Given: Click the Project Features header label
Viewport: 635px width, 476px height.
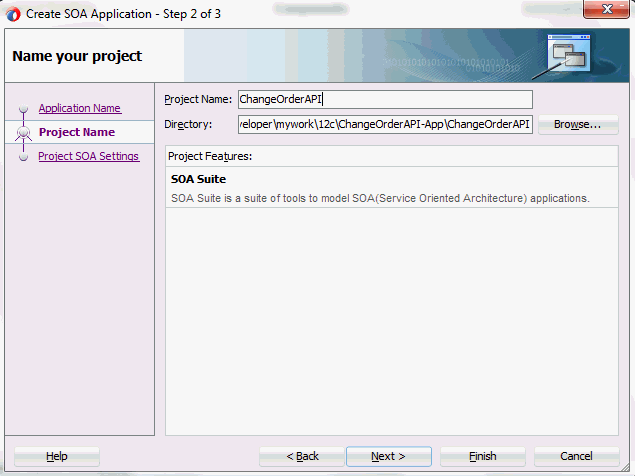Looking at the screenshot, I should click(x=210, y=156).
